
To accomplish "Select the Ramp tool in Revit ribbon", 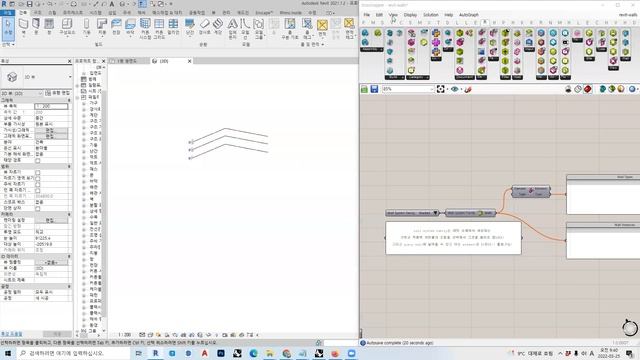I will click(204, 28).
